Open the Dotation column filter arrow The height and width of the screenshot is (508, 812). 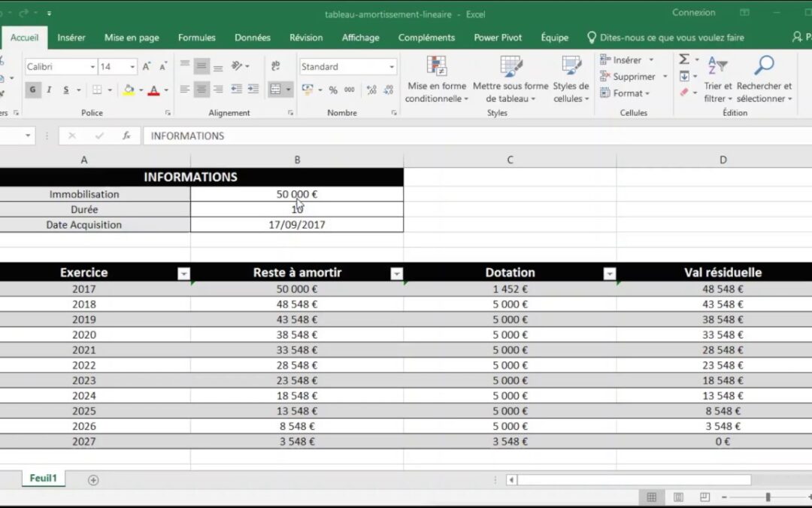click(609, 272)
